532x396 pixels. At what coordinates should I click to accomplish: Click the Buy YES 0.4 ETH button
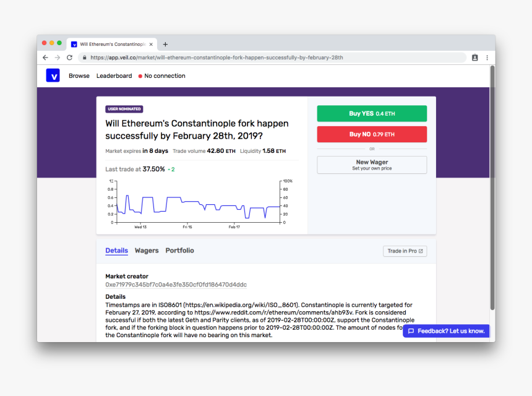372,113
